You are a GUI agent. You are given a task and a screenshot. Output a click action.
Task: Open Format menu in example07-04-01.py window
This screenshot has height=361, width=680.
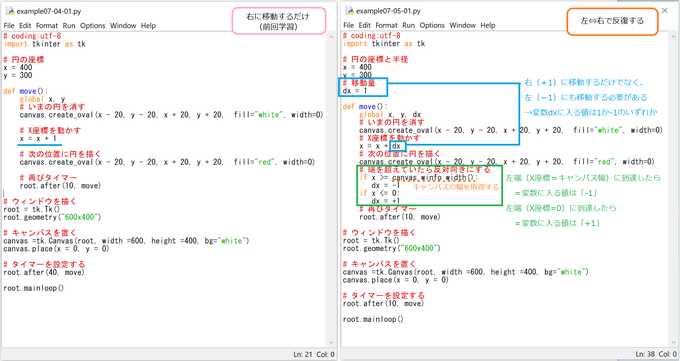click(47, 26)
